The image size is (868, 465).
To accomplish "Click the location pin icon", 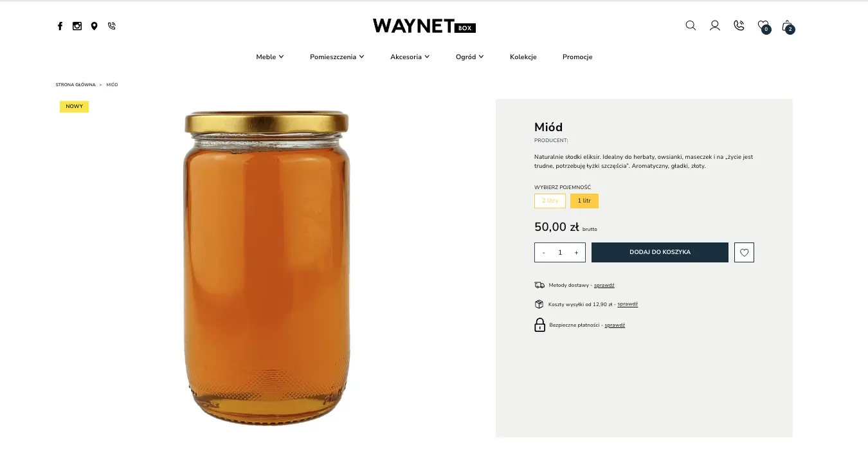I will 94,26.
